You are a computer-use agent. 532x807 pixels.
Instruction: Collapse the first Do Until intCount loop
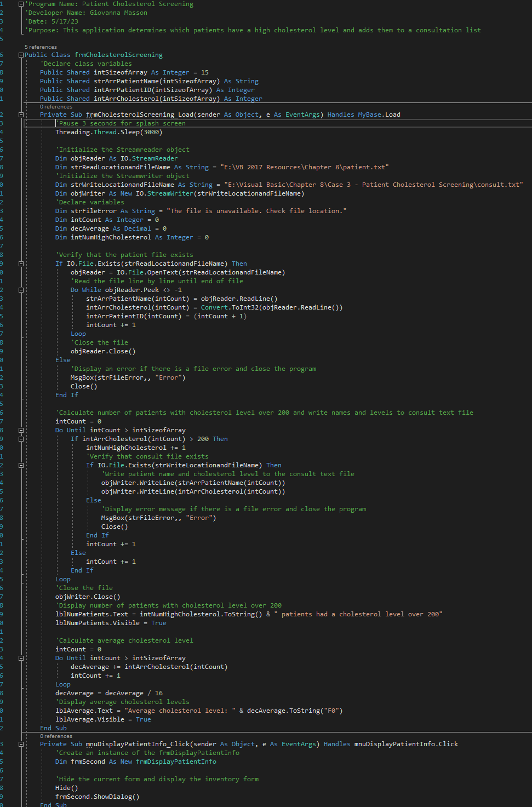click(21, 430)
